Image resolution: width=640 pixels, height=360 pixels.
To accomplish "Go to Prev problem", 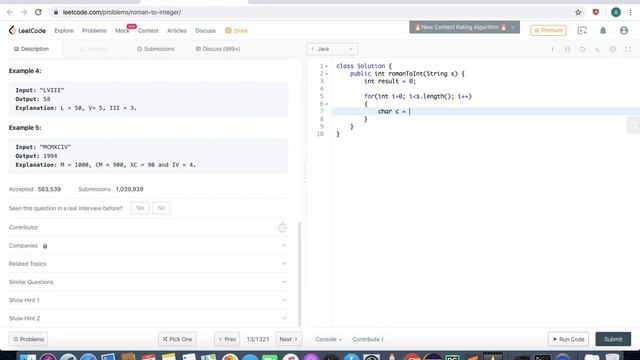I will coord(227,339).
